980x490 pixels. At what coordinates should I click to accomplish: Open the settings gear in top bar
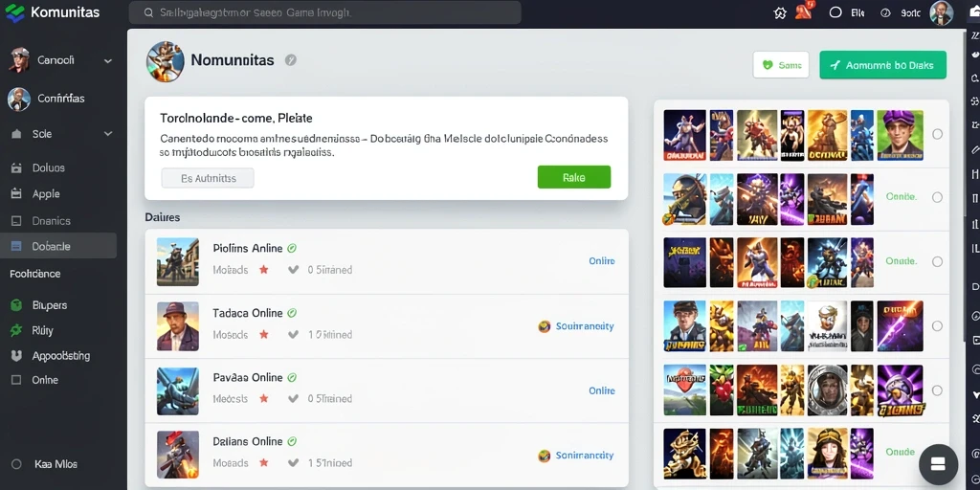point(780,12)
